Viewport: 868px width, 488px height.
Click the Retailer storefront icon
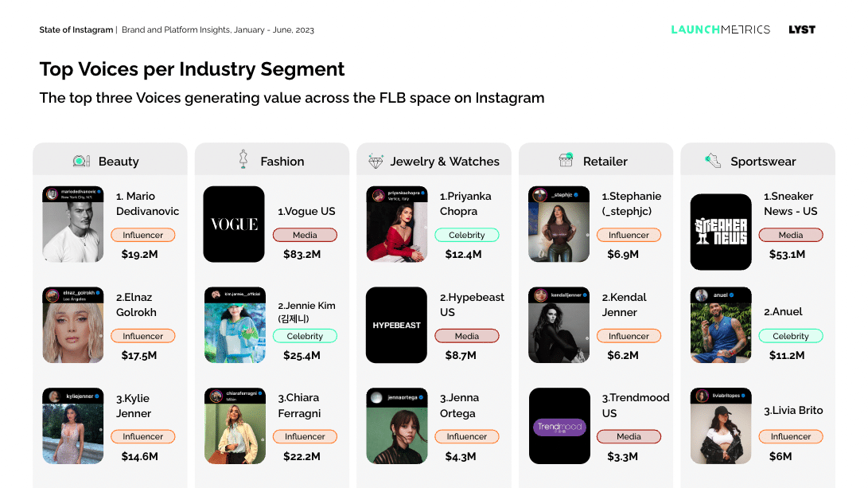pos(566,160)
